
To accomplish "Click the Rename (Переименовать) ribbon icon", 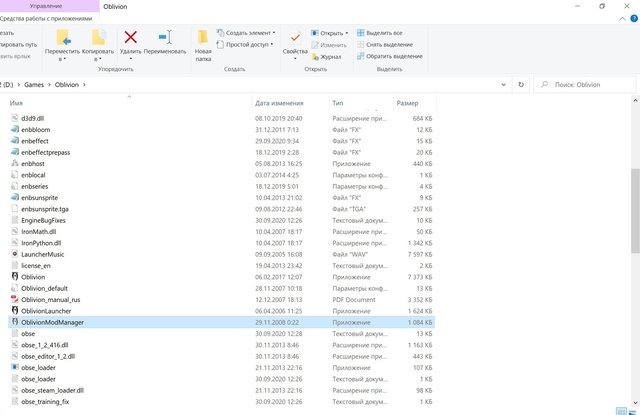I will point(165,39).
